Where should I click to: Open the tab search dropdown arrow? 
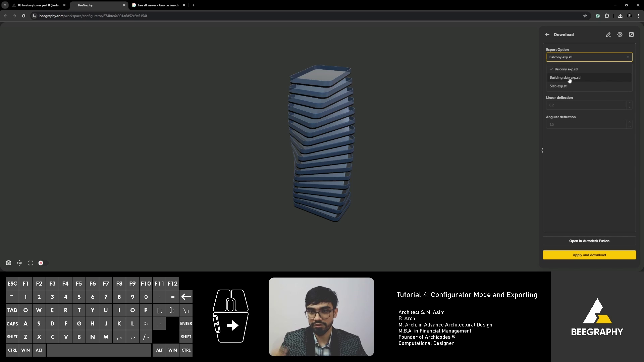click(x=5, y=5)
